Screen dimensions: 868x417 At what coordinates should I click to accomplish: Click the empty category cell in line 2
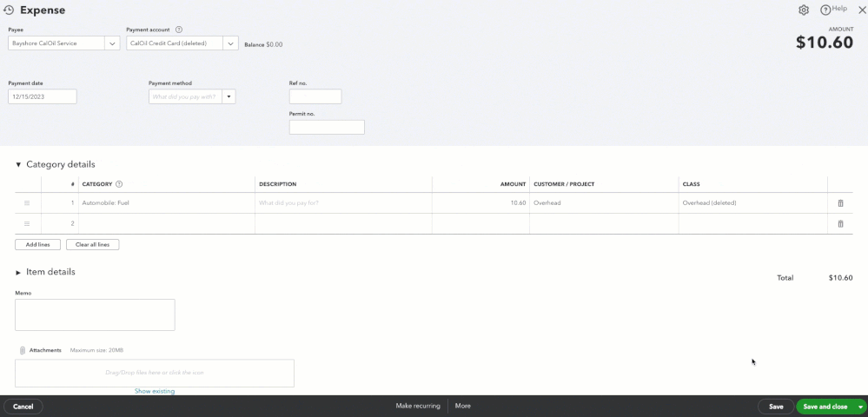[x=167, y=224]
